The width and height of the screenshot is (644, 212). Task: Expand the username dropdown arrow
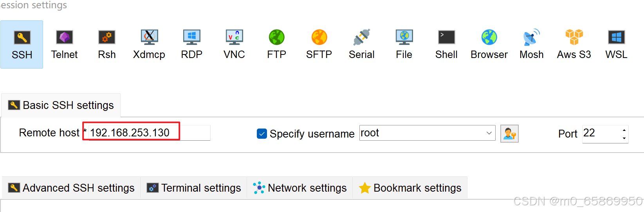coord(489,133)
